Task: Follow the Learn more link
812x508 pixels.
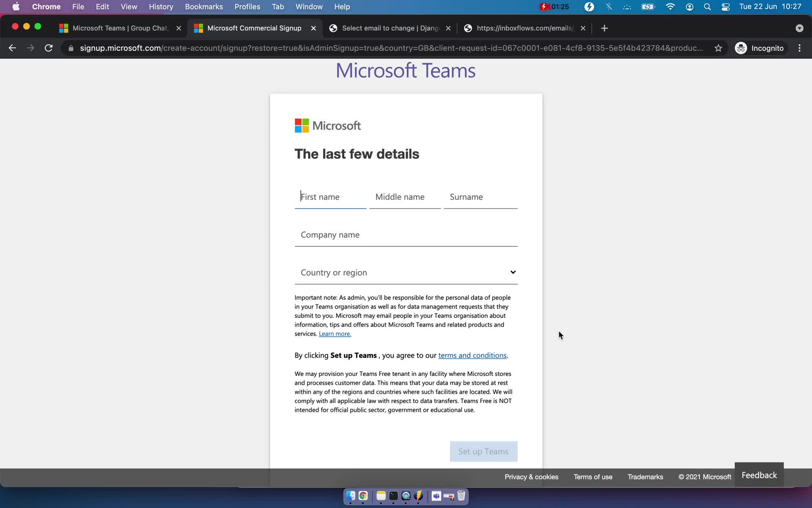Action: (x=335, y=334)
